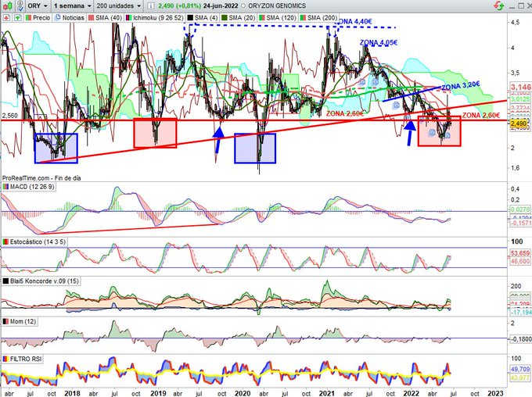The image size is (532, 397).
Task: Click the MACD panel color icon
Action: (5, 187)
